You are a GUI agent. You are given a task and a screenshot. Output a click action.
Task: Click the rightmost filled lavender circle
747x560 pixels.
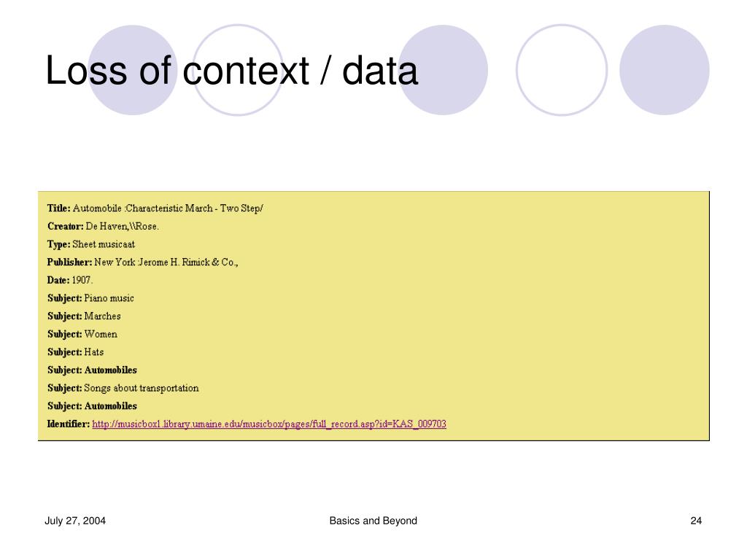click(x=664, y=70)
